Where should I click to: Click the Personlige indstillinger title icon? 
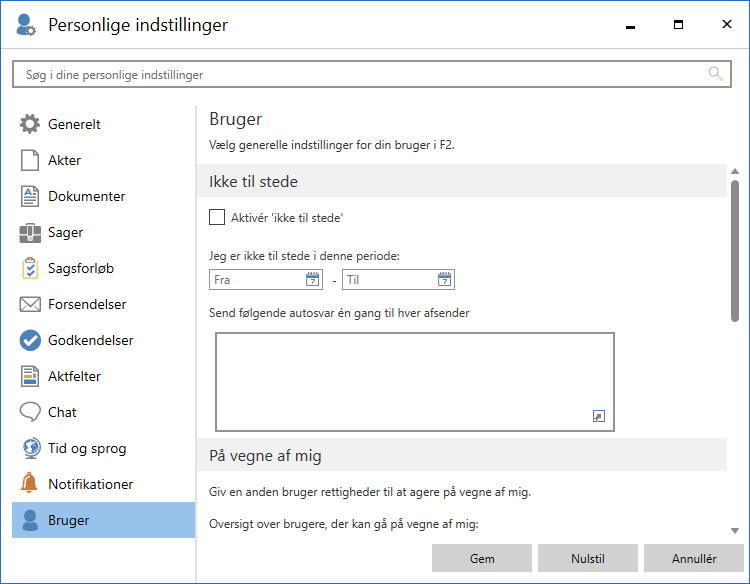tap(25, 25)
